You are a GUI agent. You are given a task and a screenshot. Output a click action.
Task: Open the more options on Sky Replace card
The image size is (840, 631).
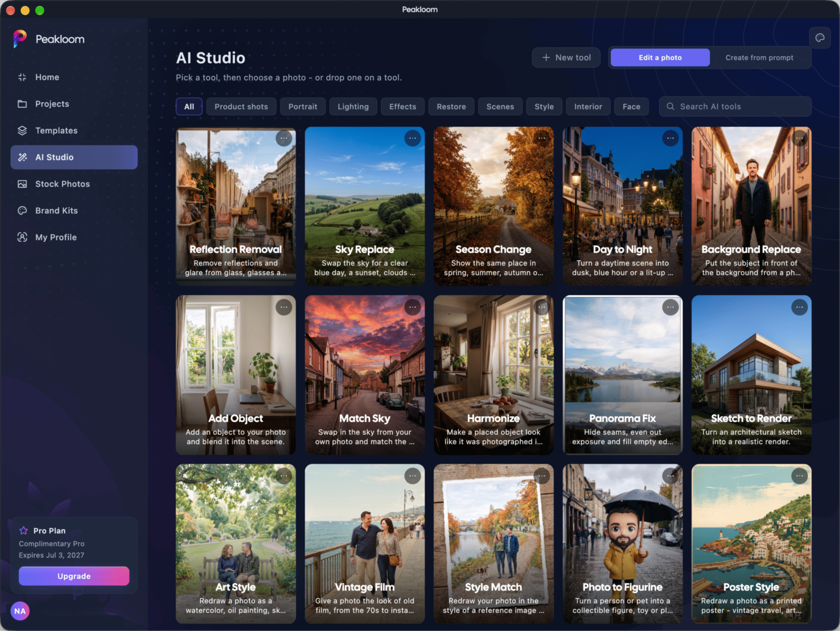pyautogui.click(x=412, y=138)
